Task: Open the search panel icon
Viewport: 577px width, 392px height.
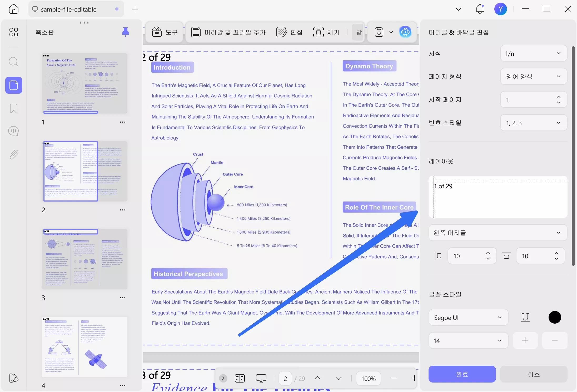Action: tap(14, 62)
